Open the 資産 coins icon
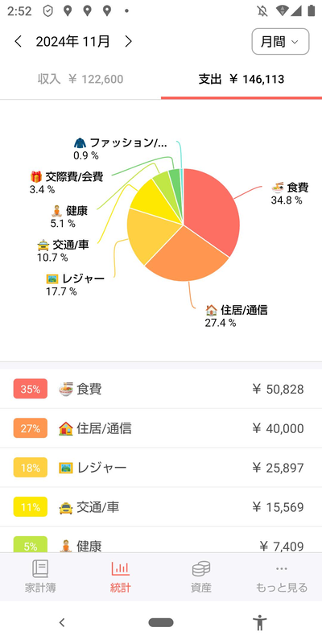The image size is (322, 644). tap(200, 569)
